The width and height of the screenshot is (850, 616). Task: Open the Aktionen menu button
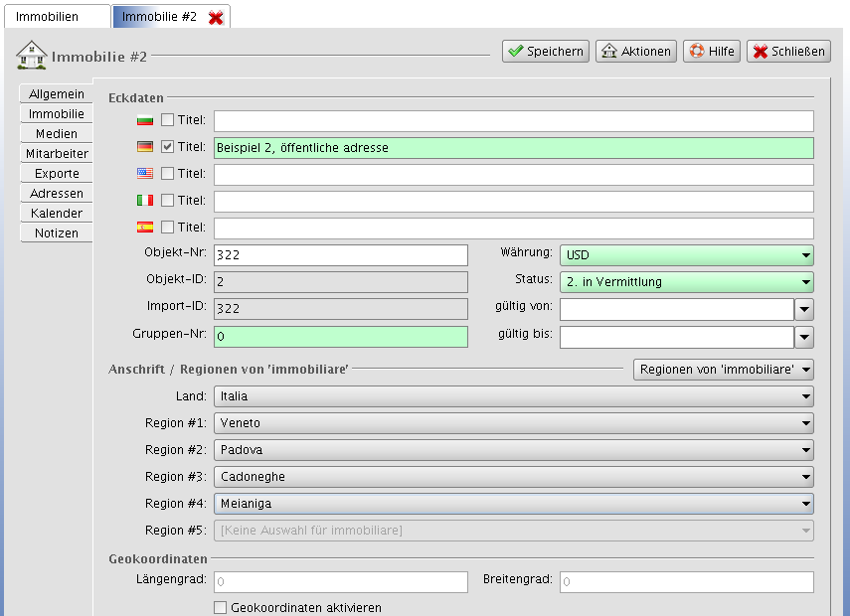tap(636, 52)
